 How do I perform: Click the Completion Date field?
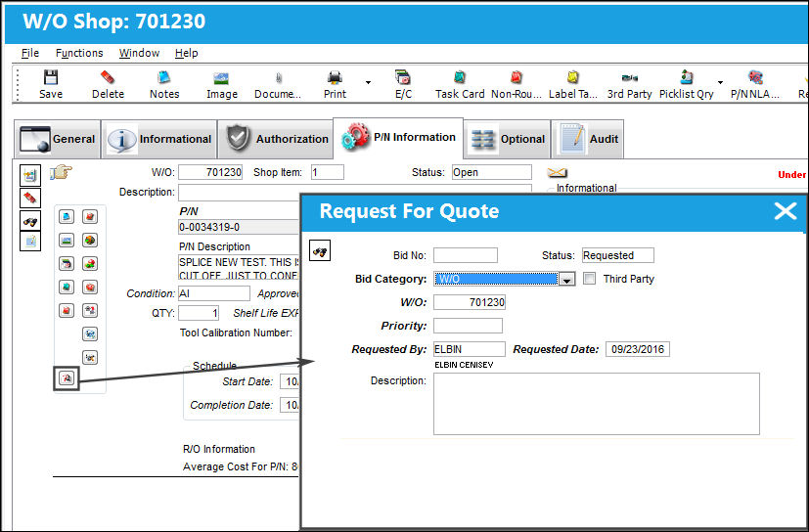(290, 405)
